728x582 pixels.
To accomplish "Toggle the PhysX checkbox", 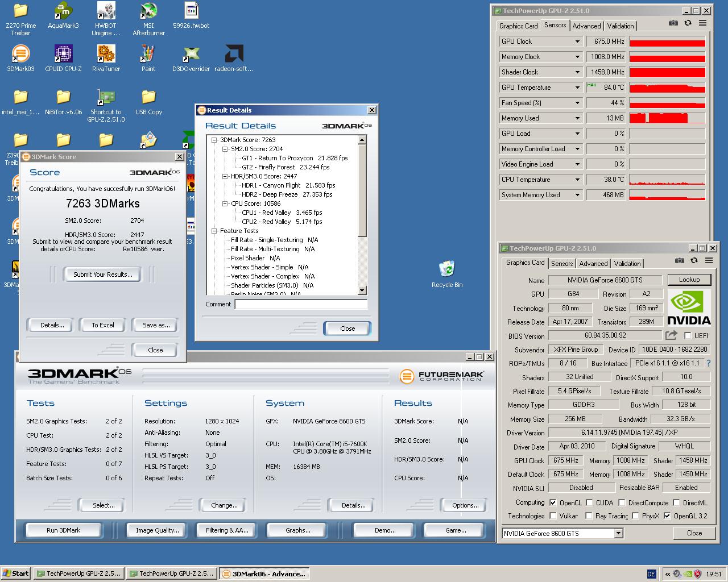I will (635, 516).
